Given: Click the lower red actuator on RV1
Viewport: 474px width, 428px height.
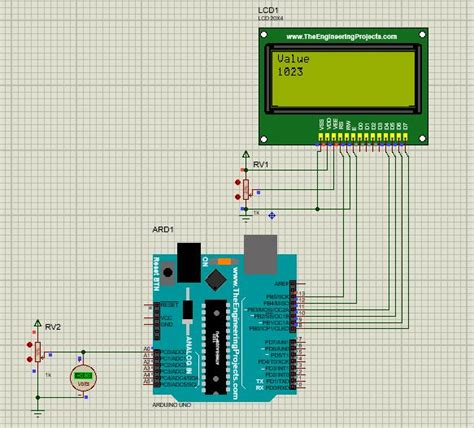Looking at the screenshot, I should (x=238, y=197).
